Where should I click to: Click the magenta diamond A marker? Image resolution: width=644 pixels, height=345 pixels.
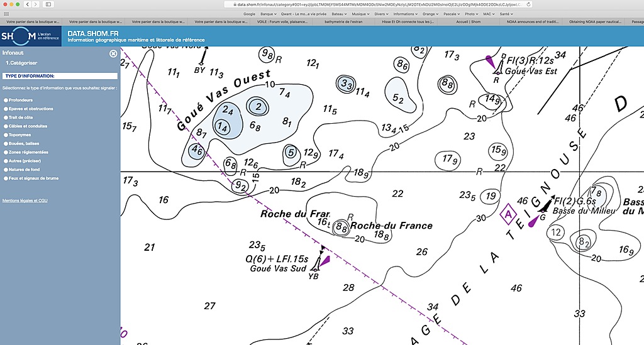point(508,214)
